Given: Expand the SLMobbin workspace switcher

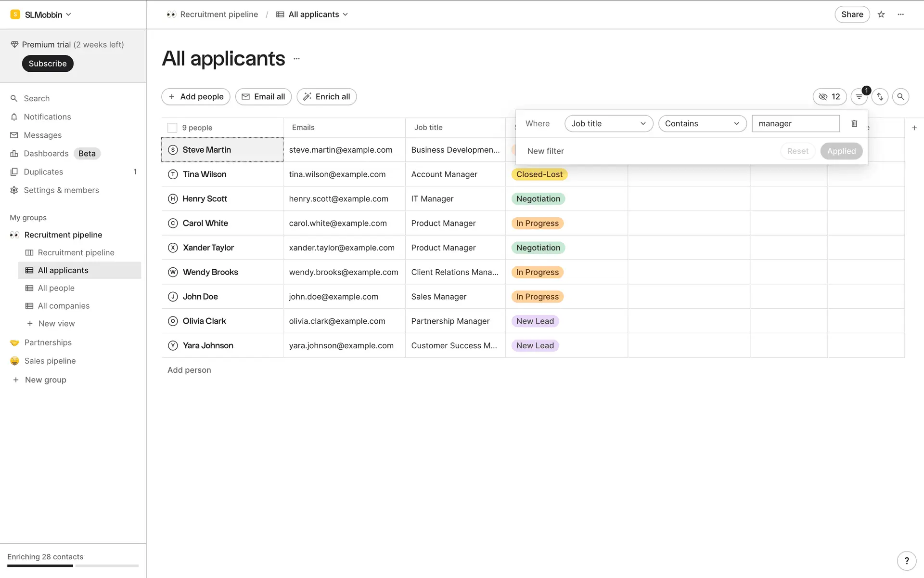Looking at the screenshot, I should [x=42, y=14].
